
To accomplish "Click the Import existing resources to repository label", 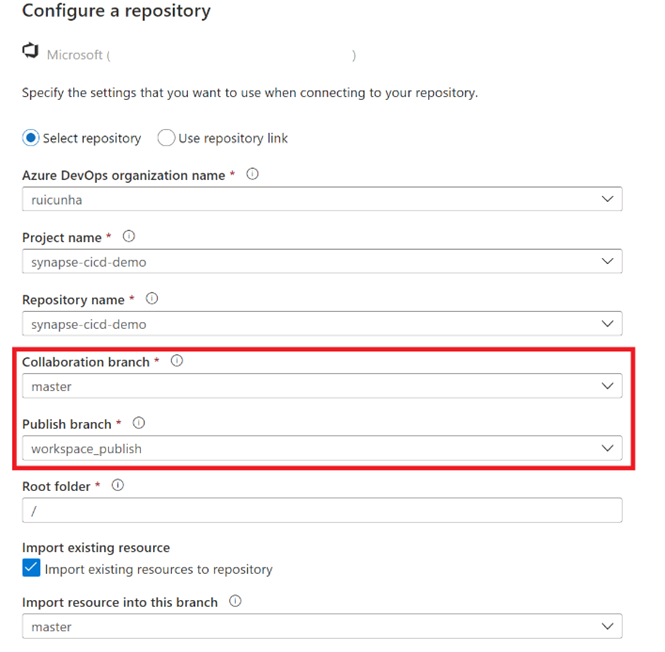I will tap(159, 569).
